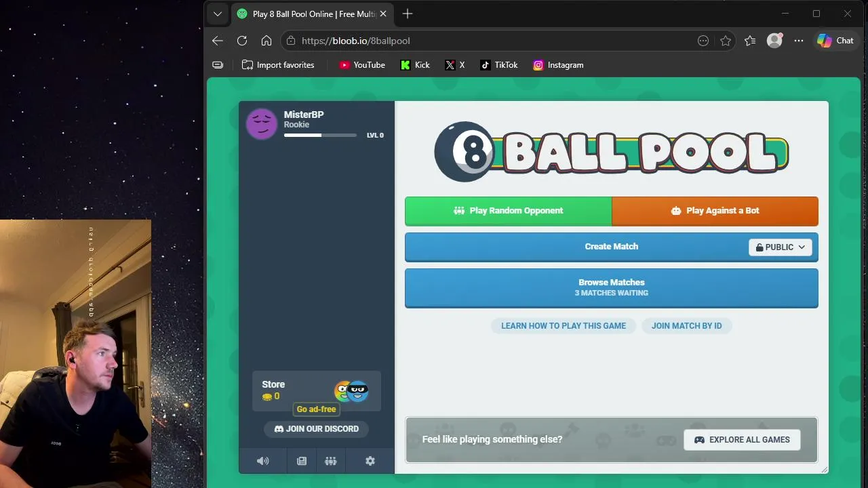Screen dimensions: 868x488
Task: Open Copilot Chat sidebar
Action: coord(835,41)
